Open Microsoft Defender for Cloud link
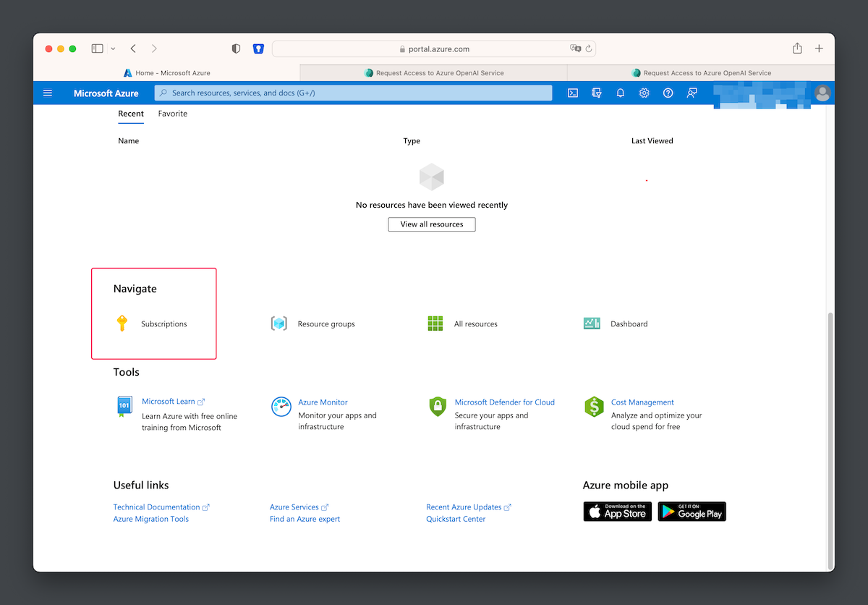This screenshot has width=868, height=605. [x=505, y=402]
